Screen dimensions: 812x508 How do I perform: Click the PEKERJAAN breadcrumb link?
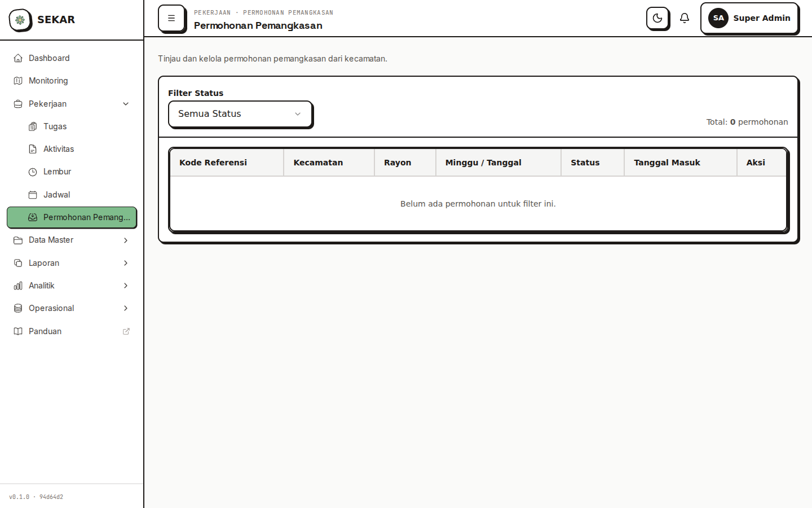pos(212,12)
